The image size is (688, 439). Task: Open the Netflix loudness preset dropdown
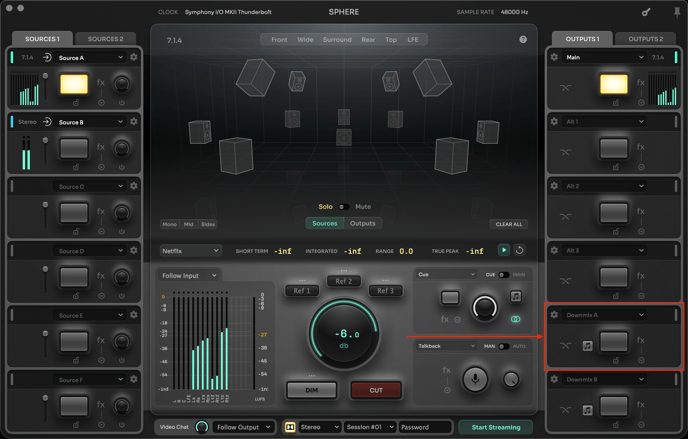pyautogui.click(x=190, y=251)
